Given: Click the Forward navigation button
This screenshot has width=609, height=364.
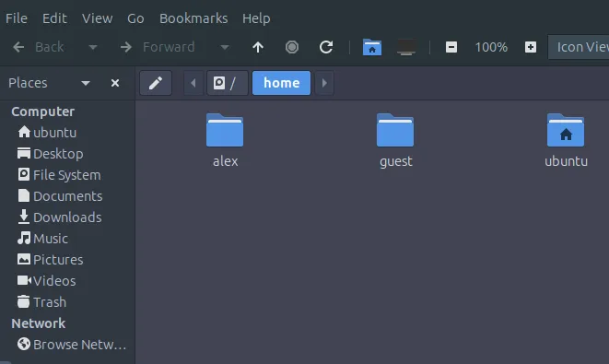Looking at the screenshot, I should tap(157, 47).
